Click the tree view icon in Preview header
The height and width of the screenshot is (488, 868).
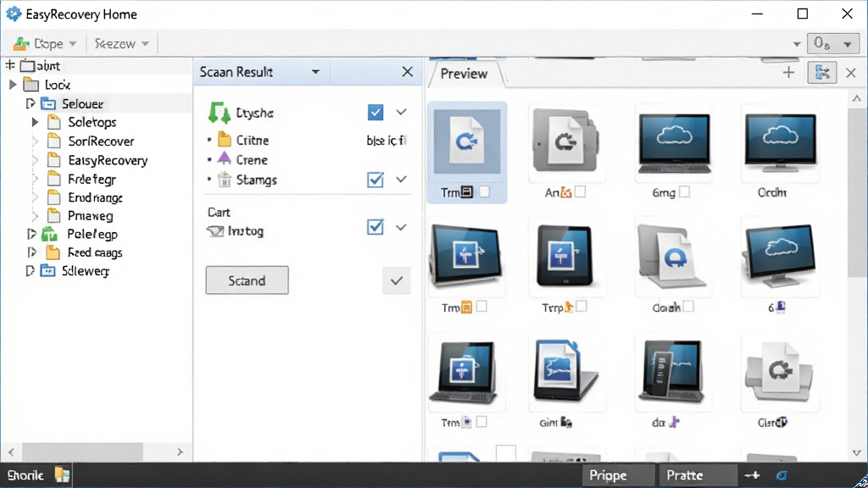tap(822, 73)
